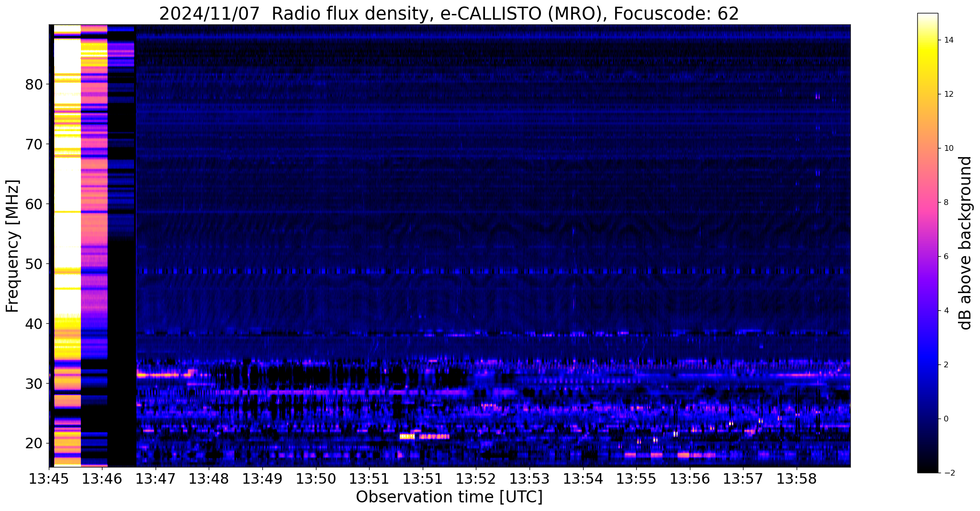Click the 13:57 time tick label
Viewport: 980px width, 511px height.
(743, 478)
